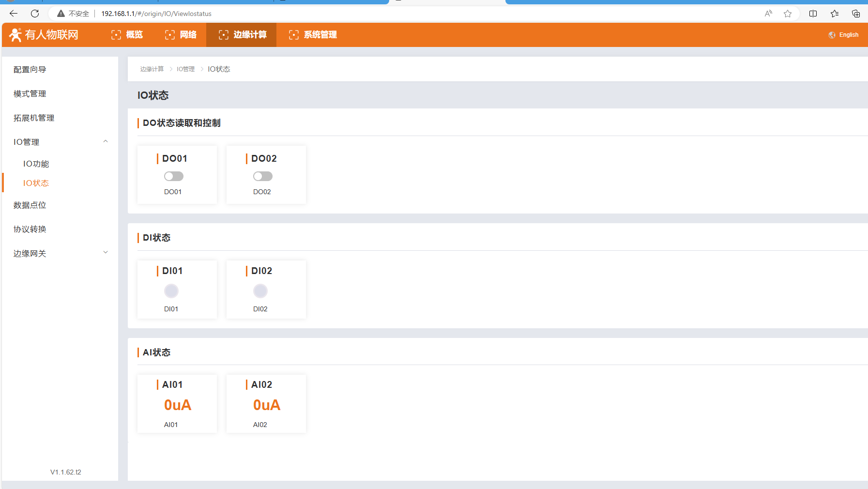This screenshot has width=868, height=489.
Task: Click the DI01 status indicator dot
Action: (171, 291)
